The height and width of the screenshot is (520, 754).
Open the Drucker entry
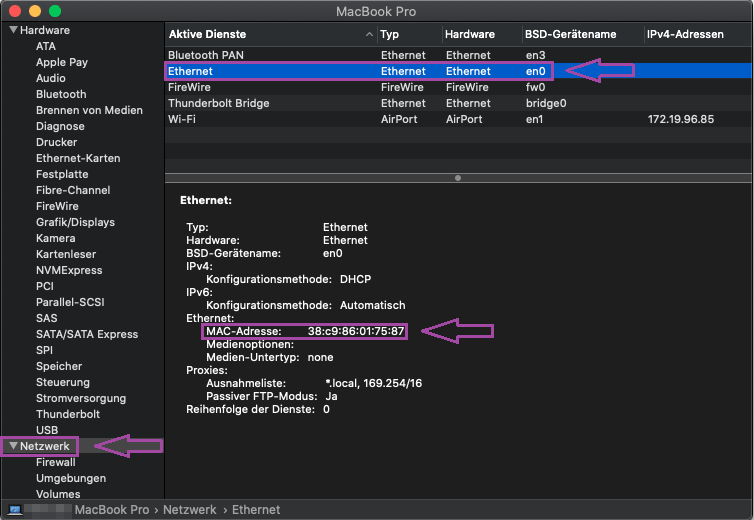[56, 142]
